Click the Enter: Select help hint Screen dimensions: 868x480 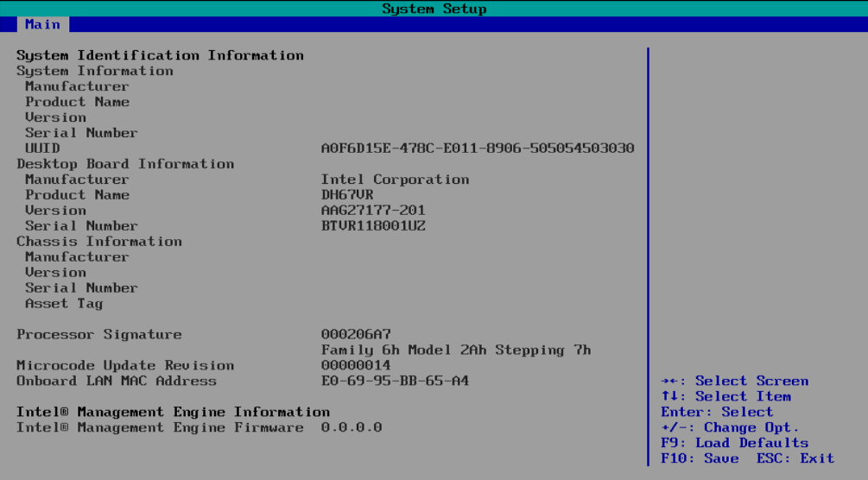(x=717, y=412)
